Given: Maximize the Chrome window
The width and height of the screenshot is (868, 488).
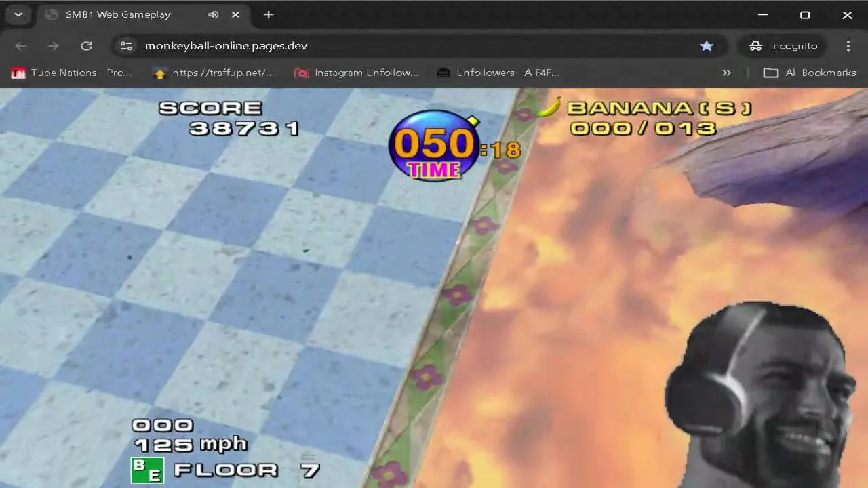Looking at the screenshot, I should (x=805, y=14).
